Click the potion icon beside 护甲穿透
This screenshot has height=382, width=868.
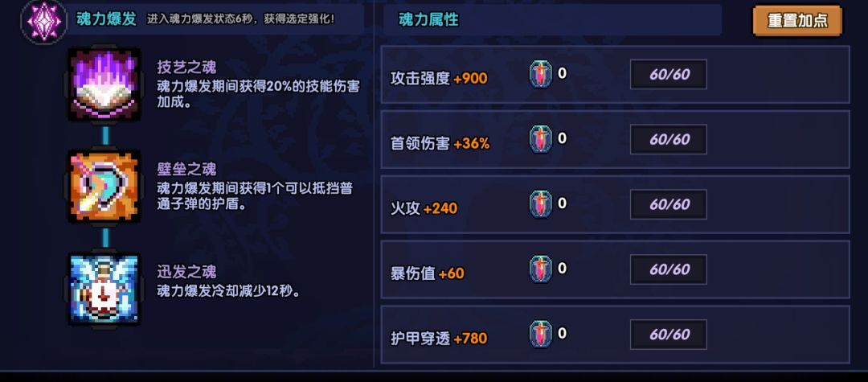tap(541, 335)
